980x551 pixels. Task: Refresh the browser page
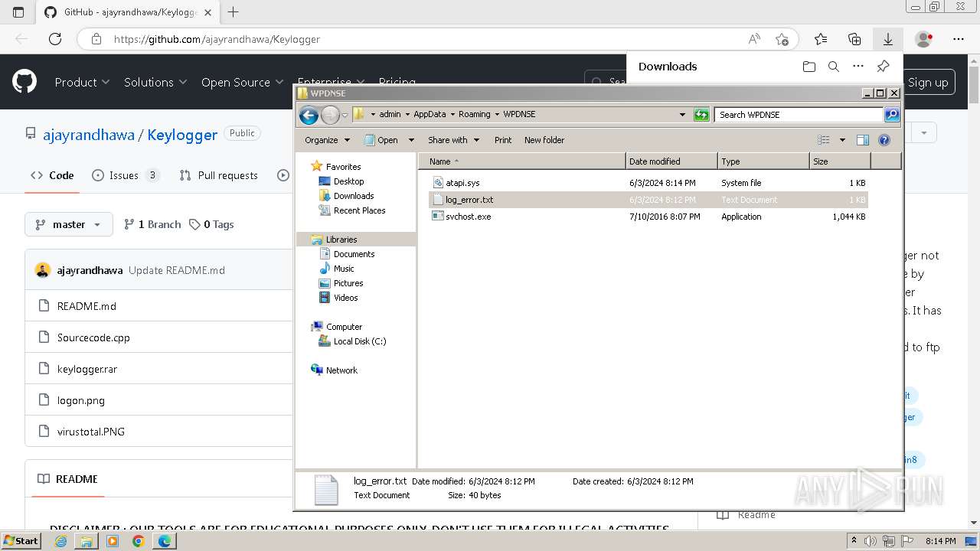pyautogui.click(x=55, y=39)
